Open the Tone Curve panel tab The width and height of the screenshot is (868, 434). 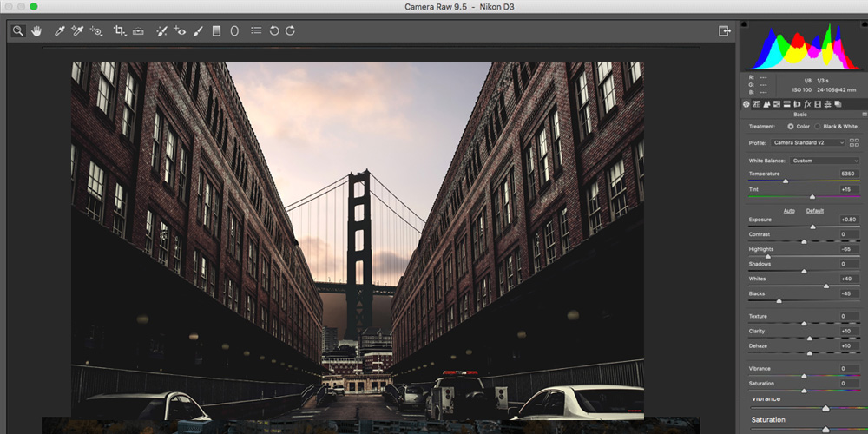[x=756, y=104]
